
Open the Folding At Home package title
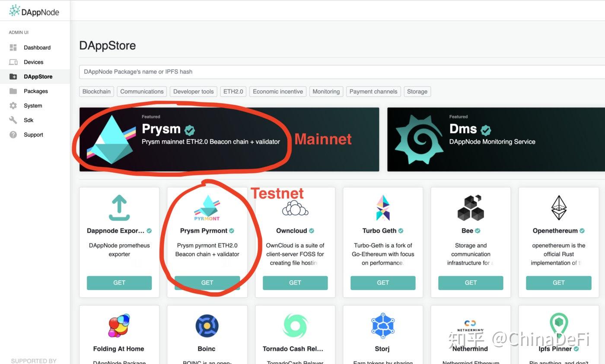tap(119, 349)
